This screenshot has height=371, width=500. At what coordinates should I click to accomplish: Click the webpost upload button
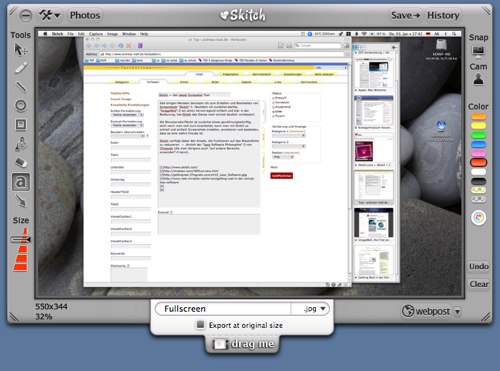tap(426, 311)
